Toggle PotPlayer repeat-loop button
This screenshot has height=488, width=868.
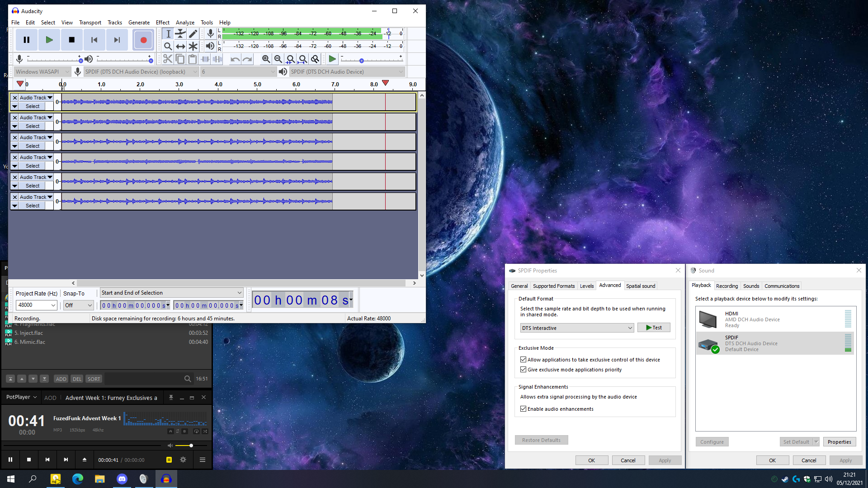pyautogui.click(x=196, y=431)
